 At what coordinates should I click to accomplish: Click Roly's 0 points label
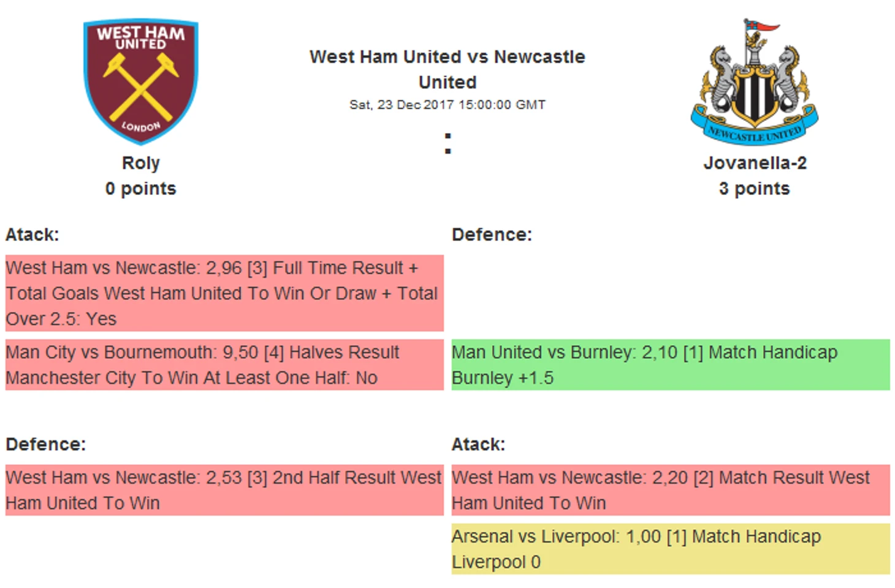(140, 189)
